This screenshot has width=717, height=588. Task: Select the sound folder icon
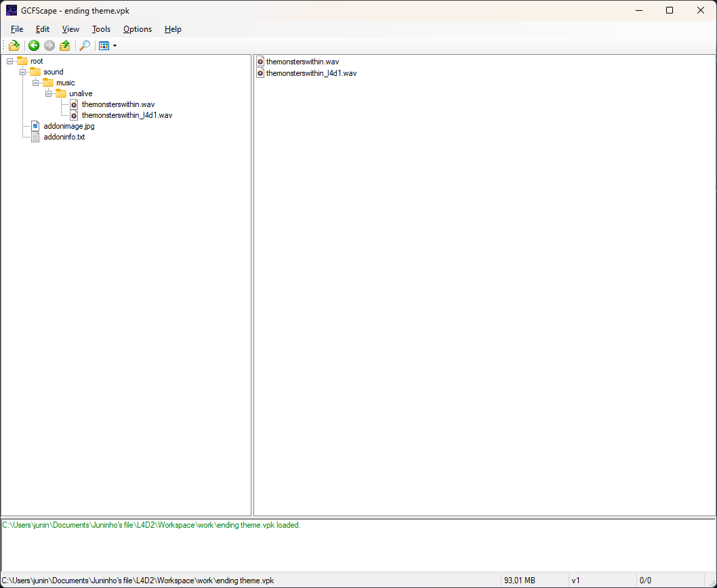pyautogui.click(x=35, y=72)
